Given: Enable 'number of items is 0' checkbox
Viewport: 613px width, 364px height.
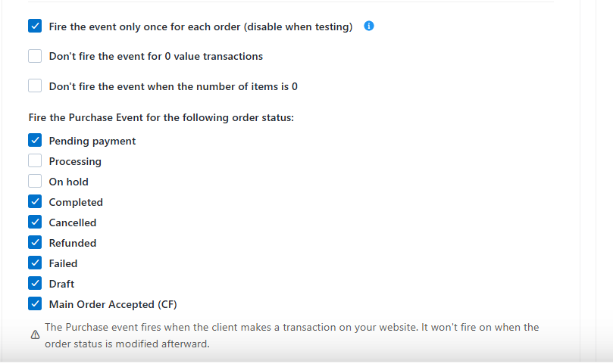Looking at the screenshot, I should tap(35, 86).
